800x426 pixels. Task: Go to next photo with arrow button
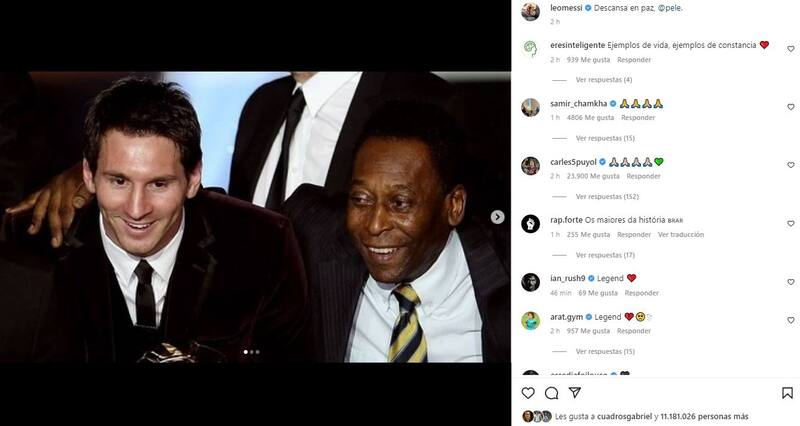tap(497, 217)
